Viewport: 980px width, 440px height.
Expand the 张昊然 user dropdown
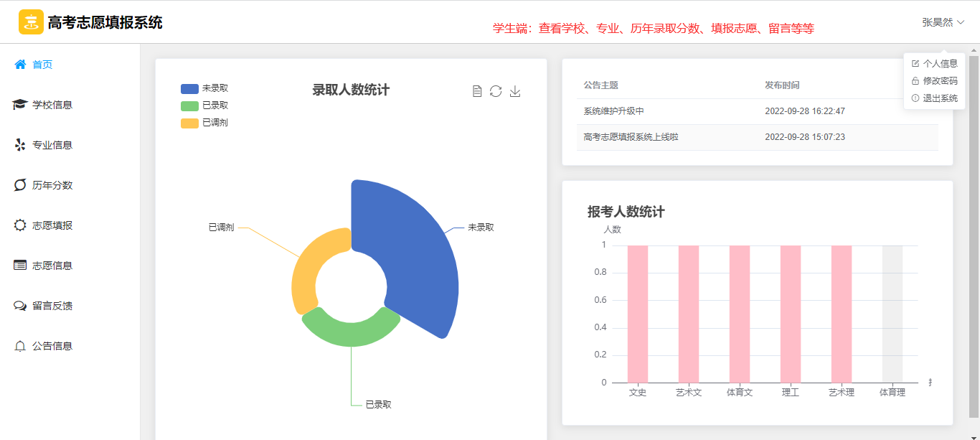(943, 22)
